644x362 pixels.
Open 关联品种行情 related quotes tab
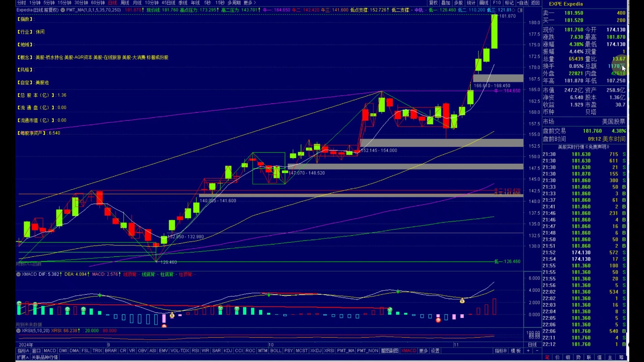[x=45, y=357]
